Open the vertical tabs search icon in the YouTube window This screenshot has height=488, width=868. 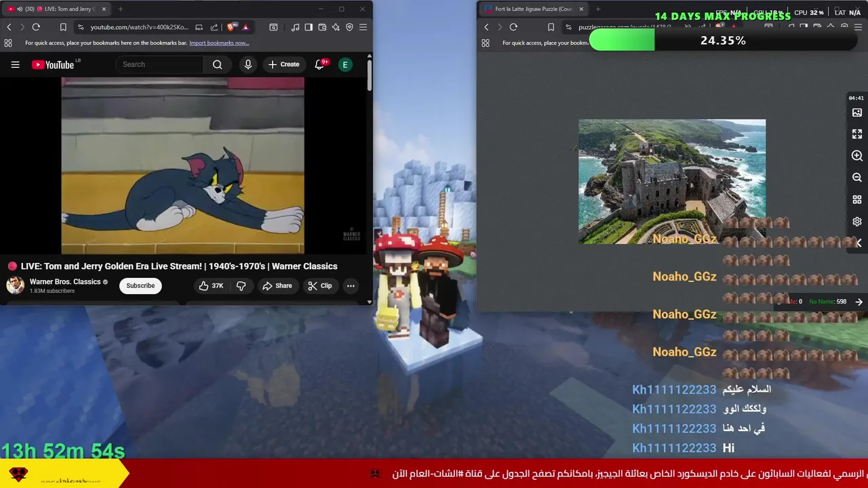273,27
